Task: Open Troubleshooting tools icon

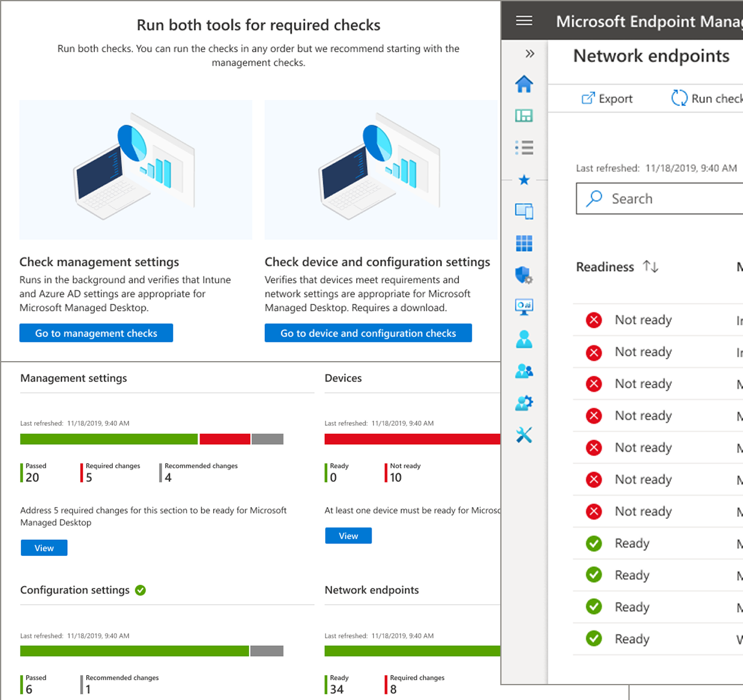Action: tap(524, 435)
